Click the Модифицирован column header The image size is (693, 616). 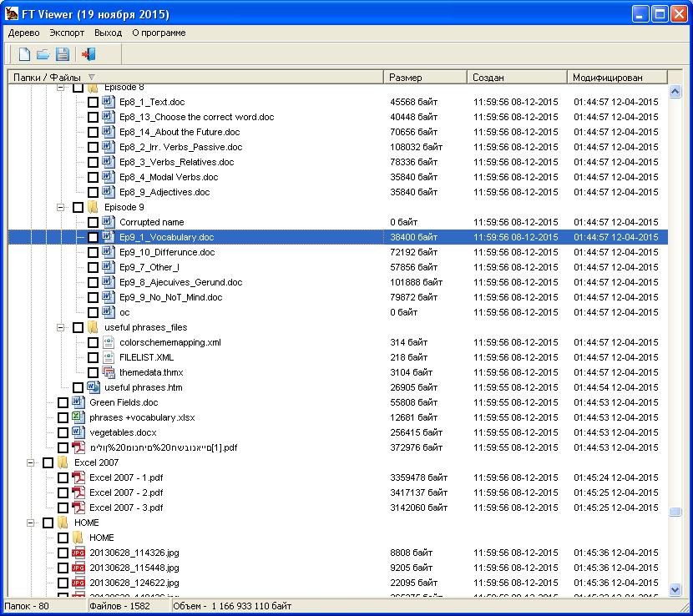click(x=617, y=78)
